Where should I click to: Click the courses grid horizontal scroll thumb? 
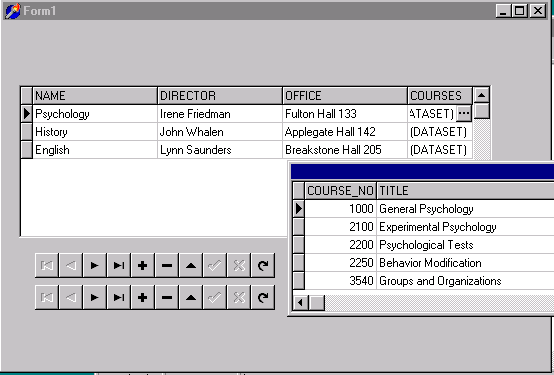pyautogui.click(x=317, y=303)
